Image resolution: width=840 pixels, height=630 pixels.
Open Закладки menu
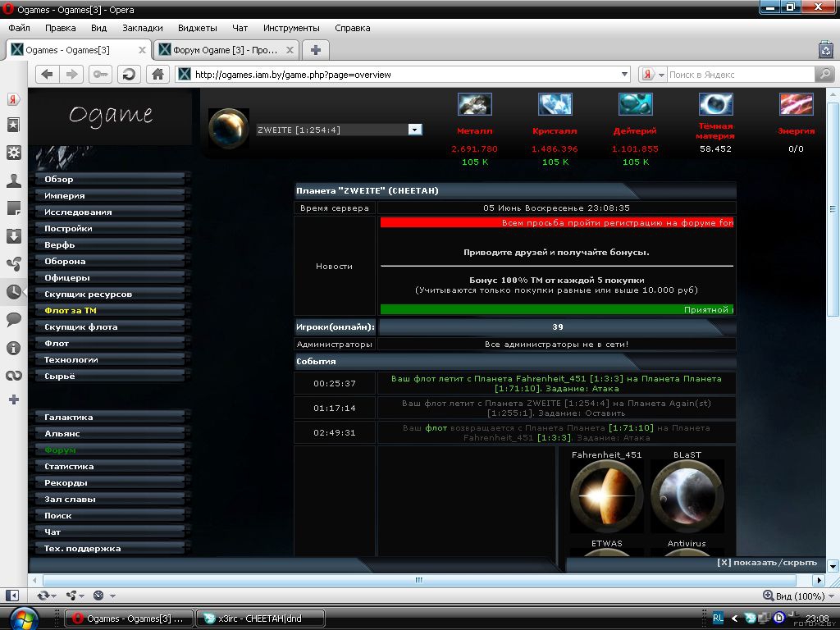(x=143, y=28)
